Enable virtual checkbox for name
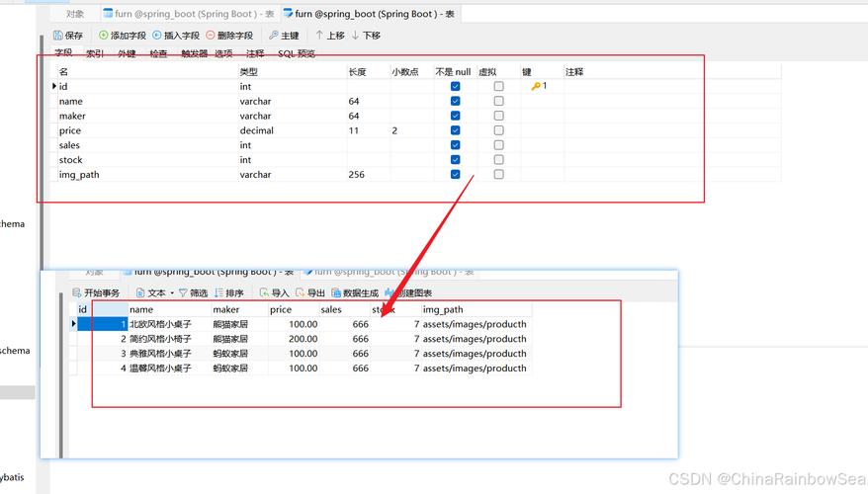This screenshot has height=494, width=868. tap(499, 101)
